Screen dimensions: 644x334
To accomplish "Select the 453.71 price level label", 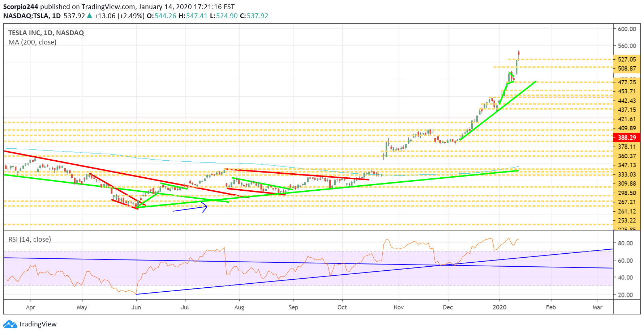I will [x=627, y=91].
